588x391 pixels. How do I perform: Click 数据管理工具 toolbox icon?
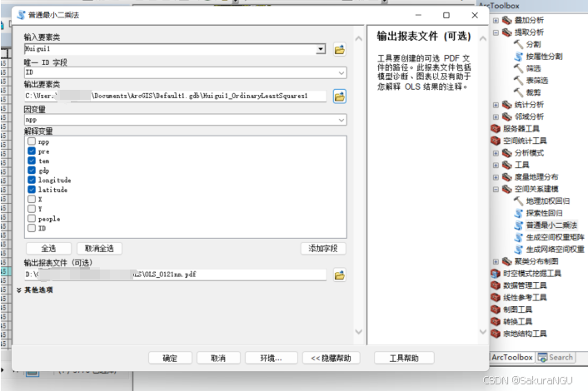[496, 285]
